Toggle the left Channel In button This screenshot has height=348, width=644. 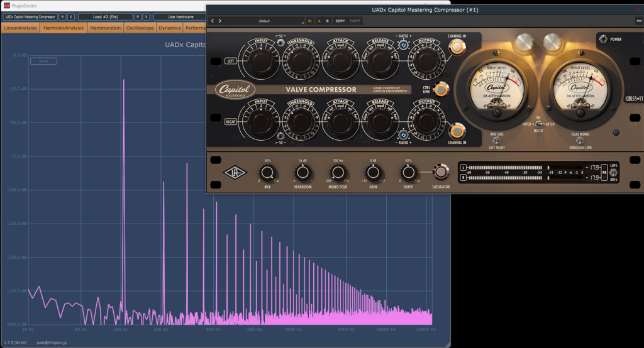(x=457, y=48)
